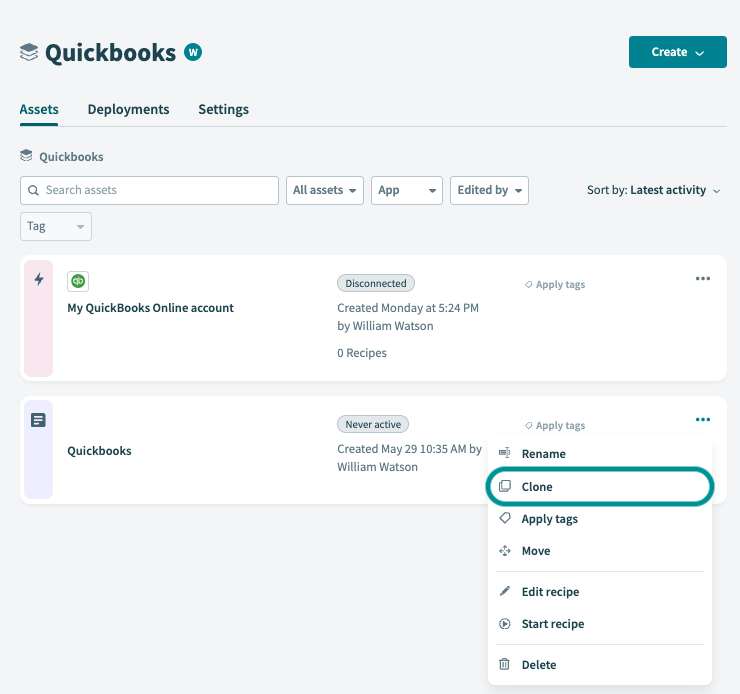Switch to the Assets tab
This screenshot has height=694, width=740.
click(39, 109)
